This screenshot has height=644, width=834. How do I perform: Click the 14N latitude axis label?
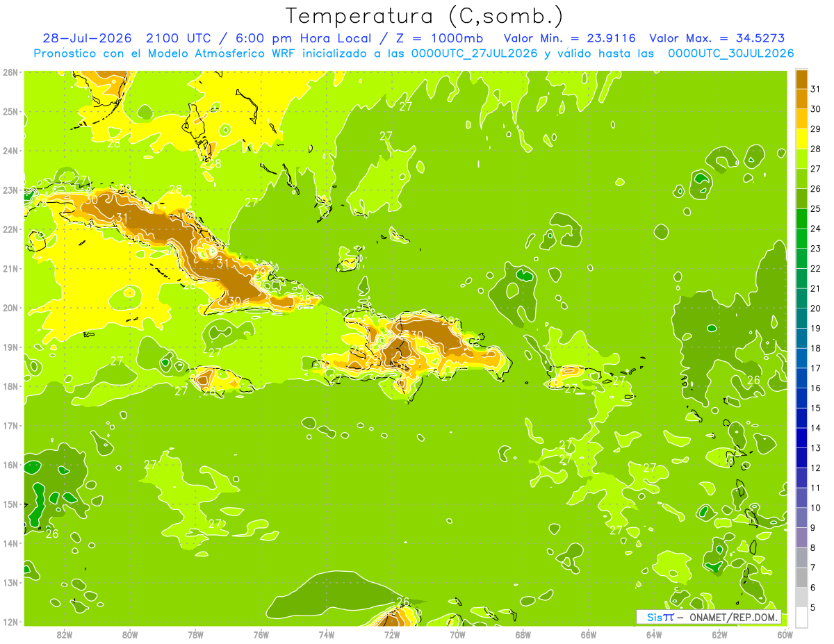coord(10,543)
